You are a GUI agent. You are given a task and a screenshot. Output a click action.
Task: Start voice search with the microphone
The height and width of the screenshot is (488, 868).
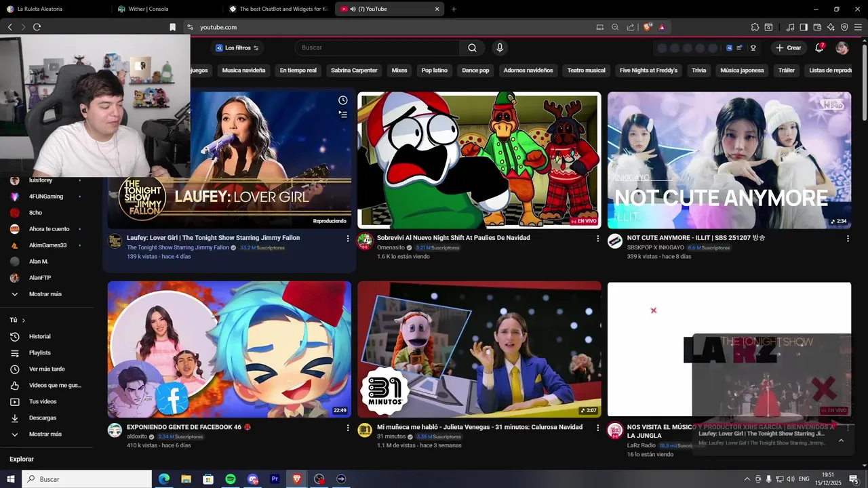(500, 47)
